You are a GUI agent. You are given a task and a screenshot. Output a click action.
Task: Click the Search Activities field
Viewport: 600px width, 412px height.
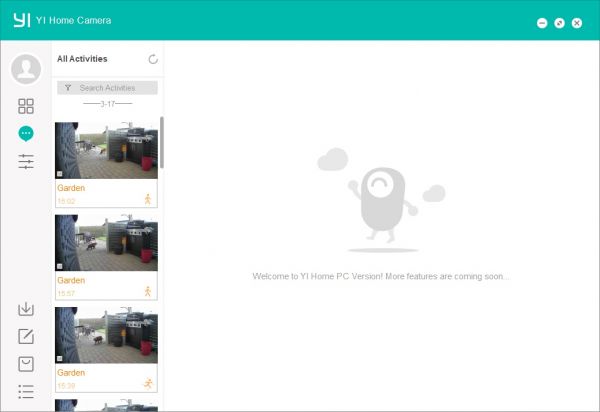click(107, 88)
